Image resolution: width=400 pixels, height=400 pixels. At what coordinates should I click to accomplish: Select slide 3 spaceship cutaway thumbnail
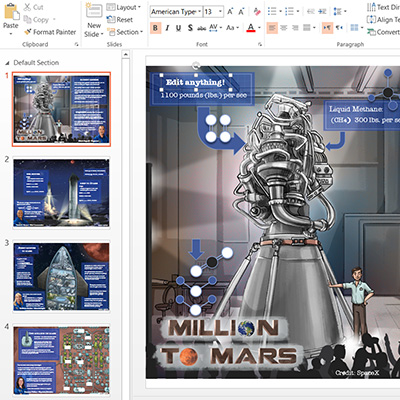tap(61, 277)
